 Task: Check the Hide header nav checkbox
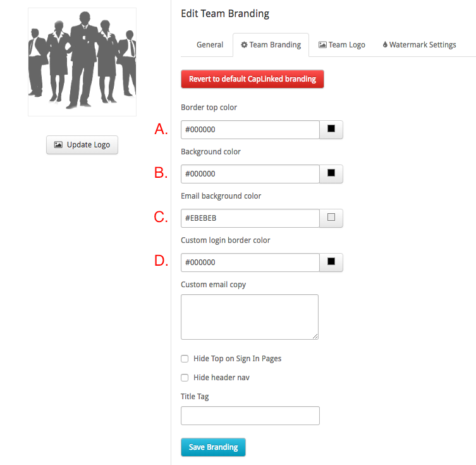coord(185,378)
